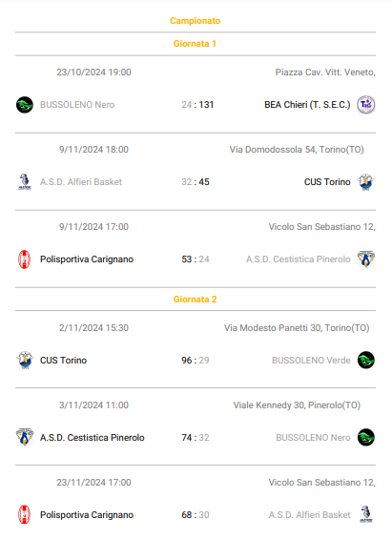
Task: Open A.S.D. Cestistica Pinerolo team name in Giornata 2
Action: tap(93, 438)
